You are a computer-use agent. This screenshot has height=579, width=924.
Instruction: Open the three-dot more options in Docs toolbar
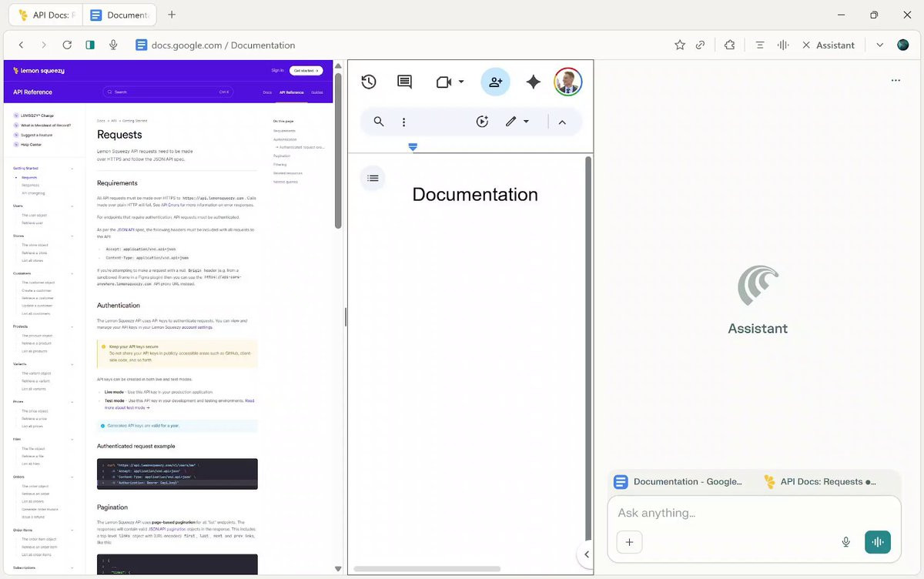coord(403,122)
